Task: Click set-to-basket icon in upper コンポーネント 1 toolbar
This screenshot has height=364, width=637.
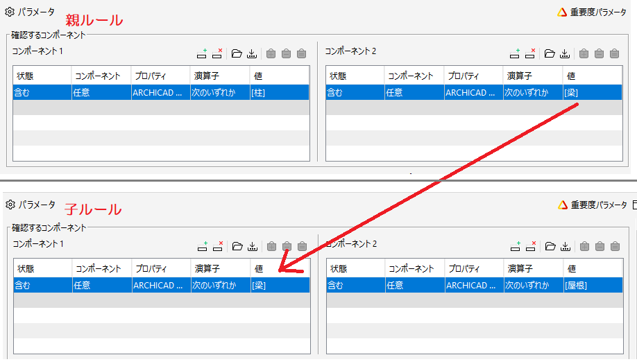Action: click(301, 53)
